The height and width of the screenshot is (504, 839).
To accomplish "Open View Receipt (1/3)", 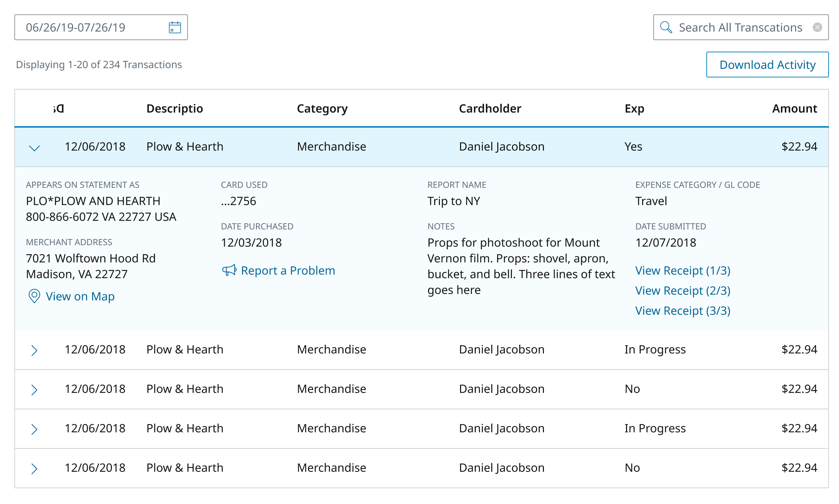I will 683,271.
